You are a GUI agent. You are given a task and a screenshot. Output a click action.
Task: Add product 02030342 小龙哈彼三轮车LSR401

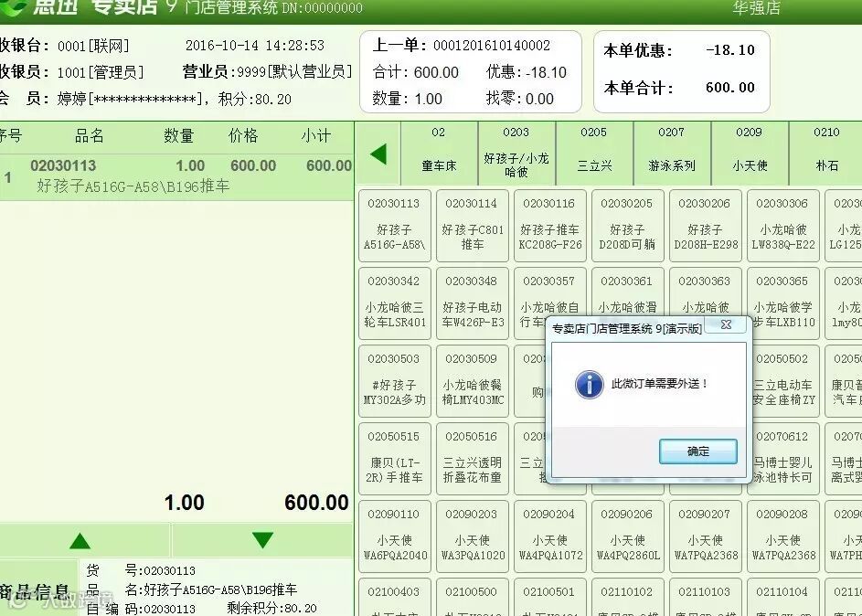394,303
